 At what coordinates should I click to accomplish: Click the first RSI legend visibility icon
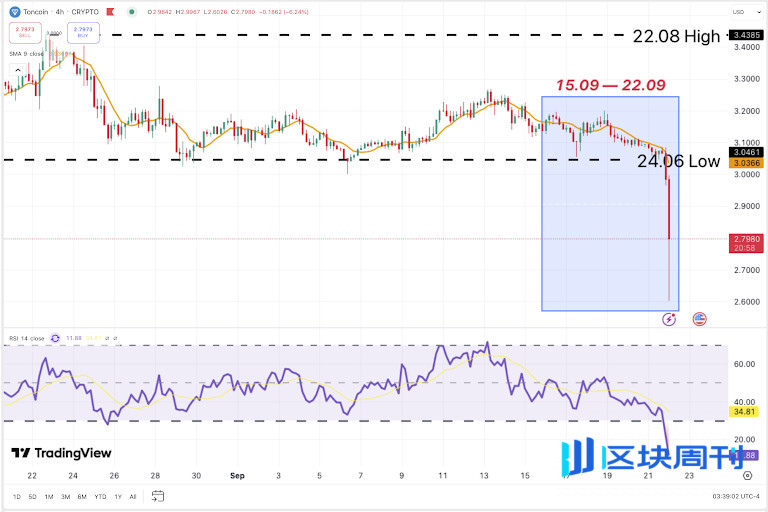point(107,338)
